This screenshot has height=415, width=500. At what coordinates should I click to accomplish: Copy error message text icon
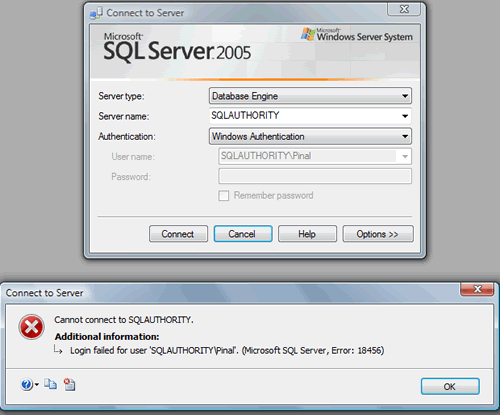50,384
